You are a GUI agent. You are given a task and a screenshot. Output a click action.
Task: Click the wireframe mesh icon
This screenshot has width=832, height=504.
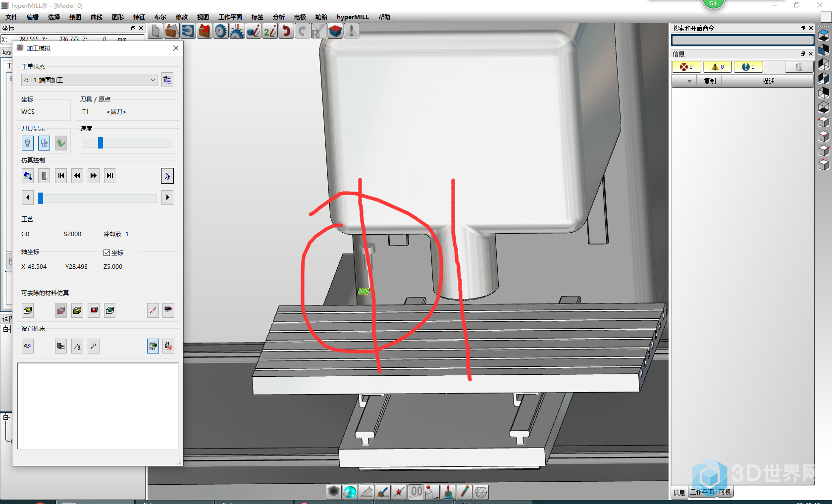[x=481, y=492]
